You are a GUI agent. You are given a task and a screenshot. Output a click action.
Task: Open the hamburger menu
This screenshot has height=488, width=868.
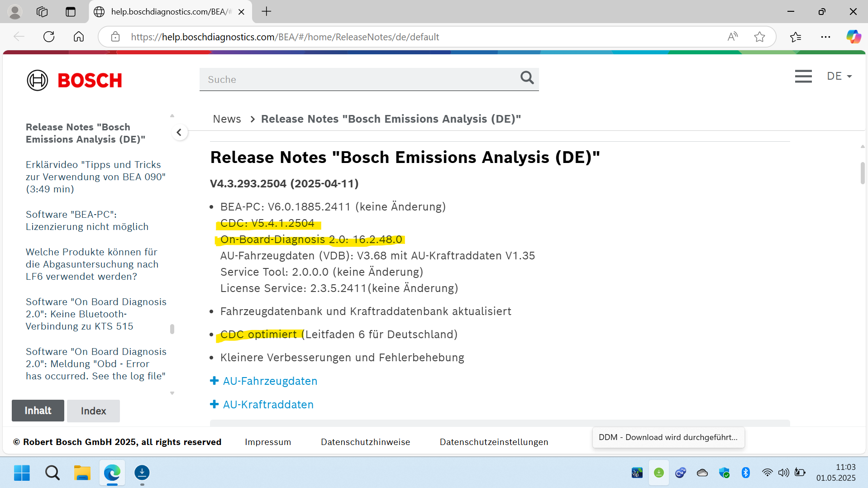(803, 76)
